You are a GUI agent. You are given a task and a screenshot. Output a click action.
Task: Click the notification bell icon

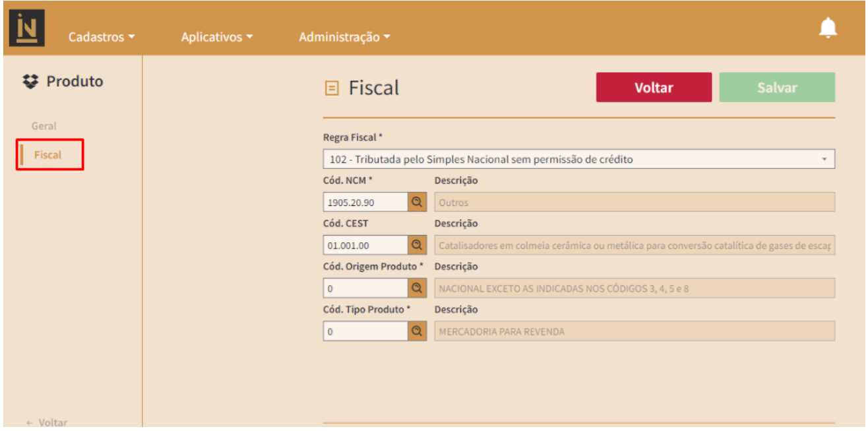828,28
